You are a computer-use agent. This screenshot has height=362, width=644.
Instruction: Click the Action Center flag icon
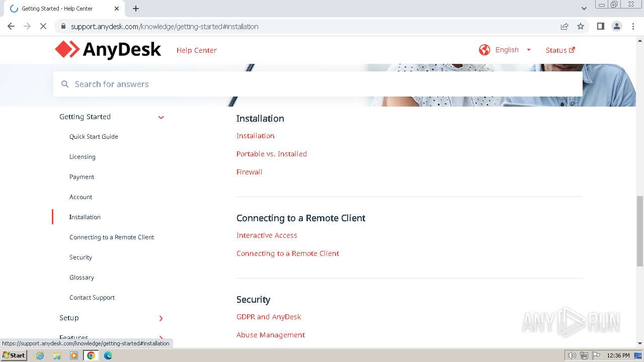(x=595, y=355)
